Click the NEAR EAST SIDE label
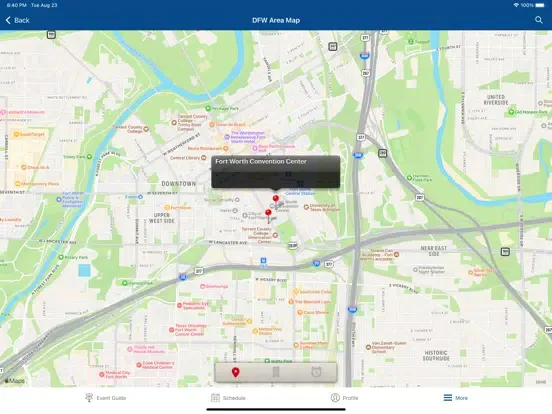This screenshot has height=414, width=552. click(x=434, y=251)
